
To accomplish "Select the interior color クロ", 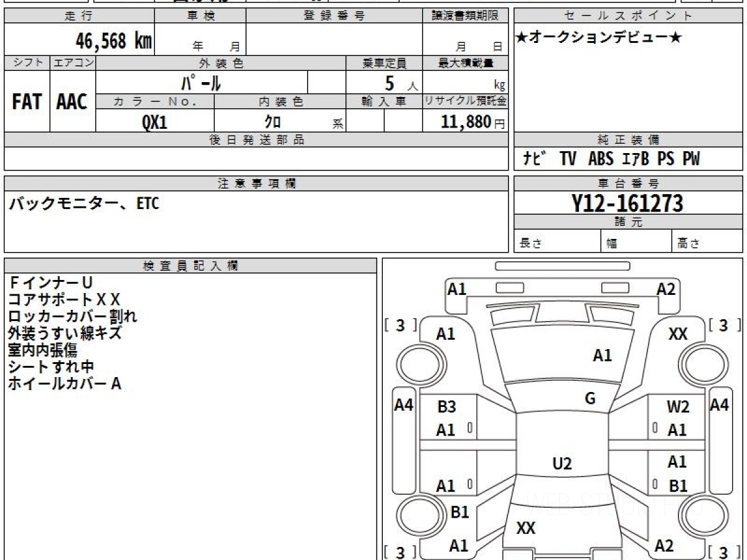I will [273, 121].
